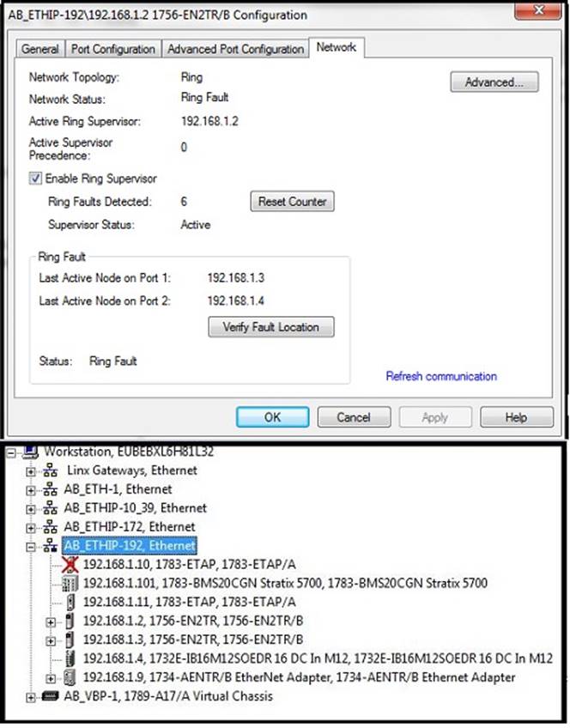This screenshot has height=728, width=570.
Task: Select the AB_ETH-1, Ethernet row
Action: pos(118,489)
